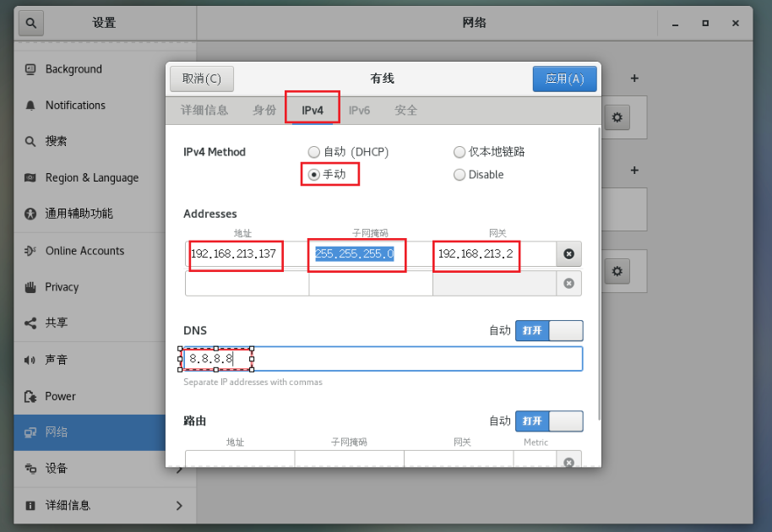Click the Privacy hand icon
This screenshot has width=772, height=532.
30,287
